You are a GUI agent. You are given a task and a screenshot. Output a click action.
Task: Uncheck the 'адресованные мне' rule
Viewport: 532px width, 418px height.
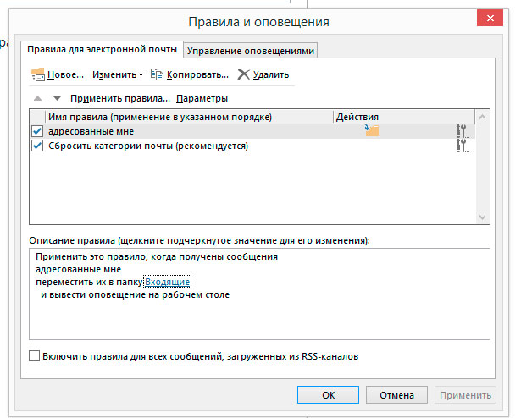click(x=37, y=131)
